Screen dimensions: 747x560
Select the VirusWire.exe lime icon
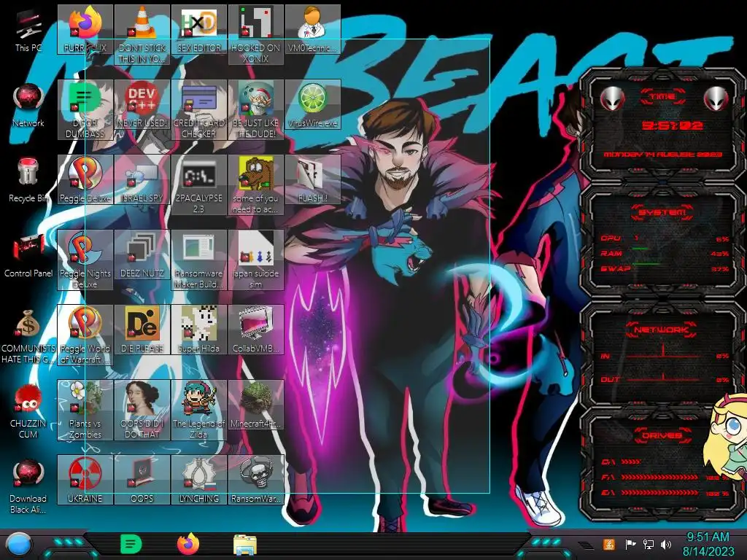312,104
